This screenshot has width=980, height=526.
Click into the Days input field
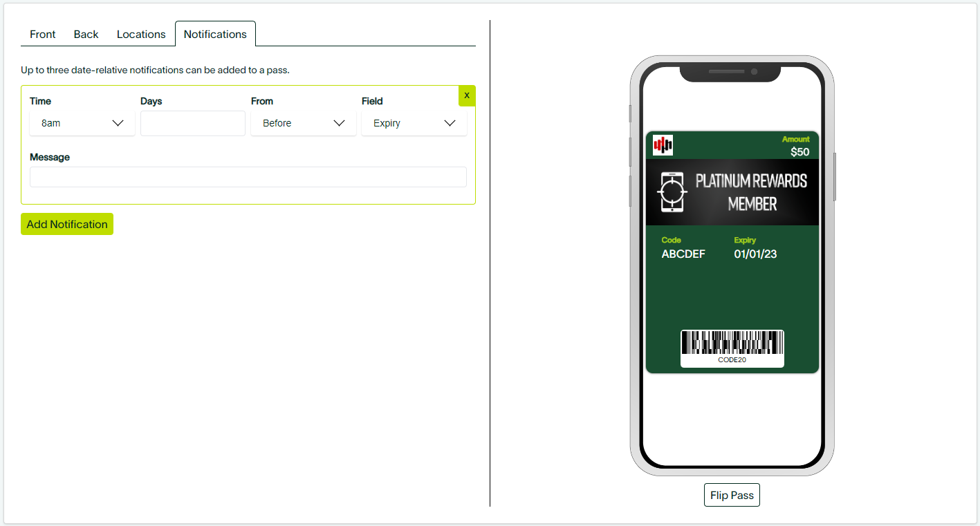(193, 123)
